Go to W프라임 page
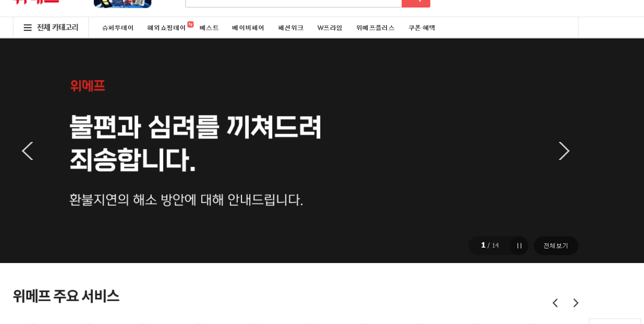The height and width of the screenshot is (324, 644). (x=330, y=28)
